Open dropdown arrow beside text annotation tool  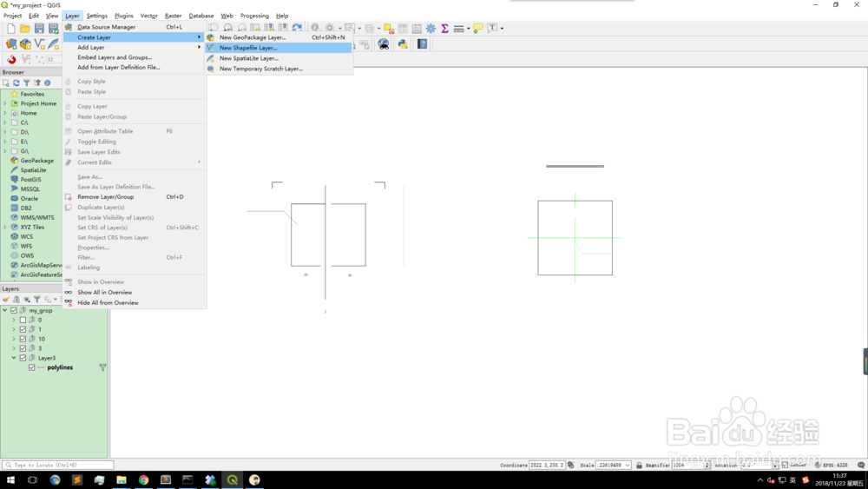coord(502,29)
